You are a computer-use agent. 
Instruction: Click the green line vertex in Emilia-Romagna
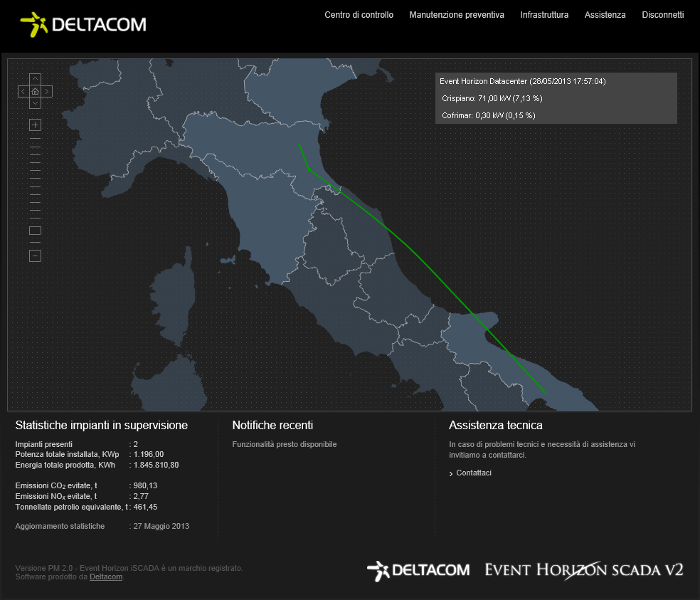309,169
